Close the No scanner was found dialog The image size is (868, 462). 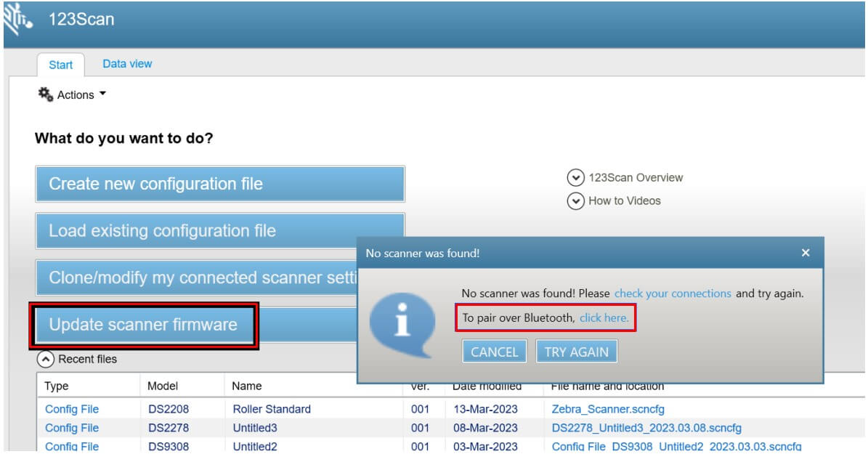click(x=805, y=253)
